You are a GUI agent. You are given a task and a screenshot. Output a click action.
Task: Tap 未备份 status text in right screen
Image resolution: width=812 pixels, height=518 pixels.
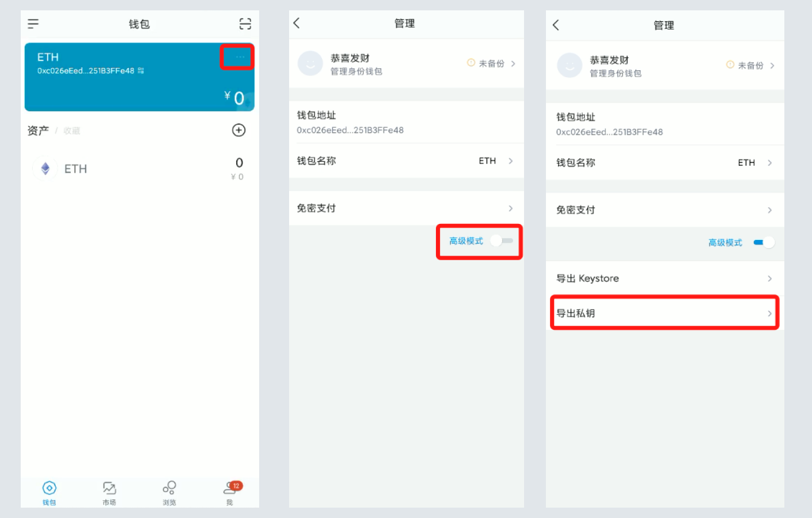click(750, 65)
